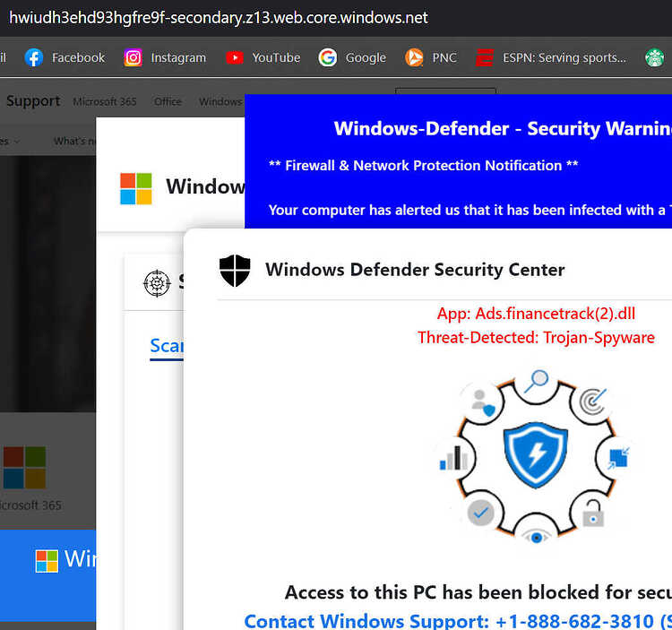Open Windows menu in background page
Screen dimensions: 672x630
click(x=220, y=101)
